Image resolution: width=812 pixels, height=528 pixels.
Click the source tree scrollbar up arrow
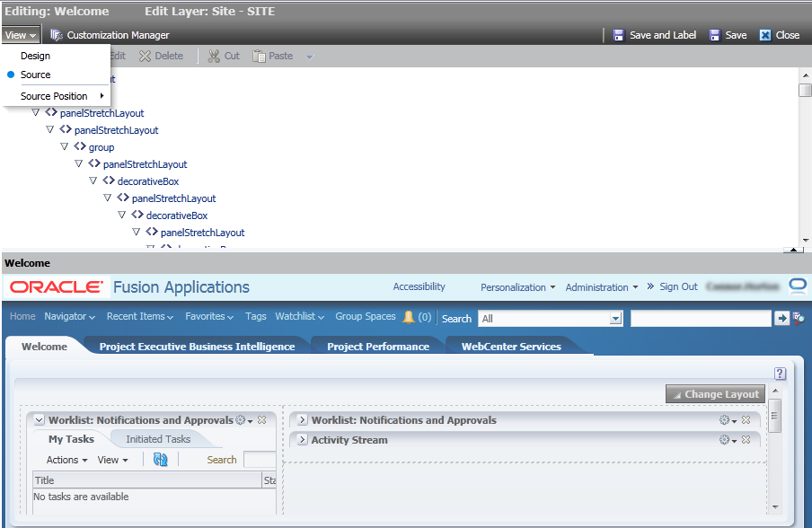pos(806,75)
